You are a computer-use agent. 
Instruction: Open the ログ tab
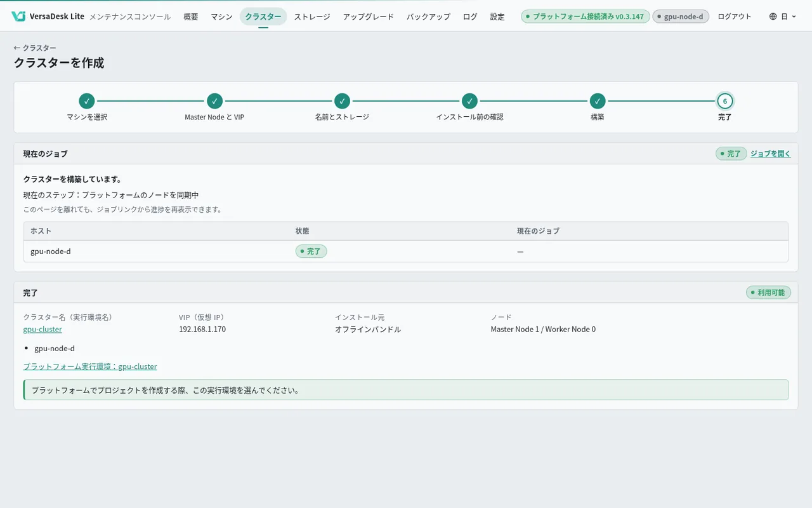point(470,17)
